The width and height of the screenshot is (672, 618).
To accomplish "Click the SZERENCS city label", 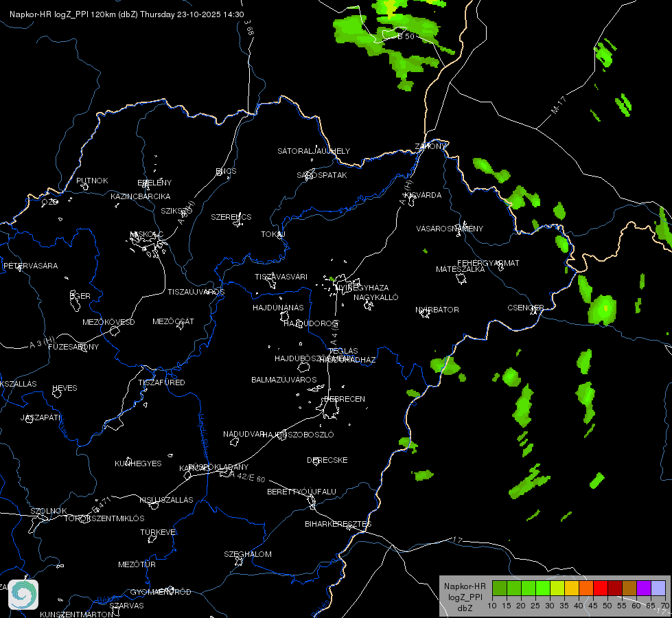I will click(x=231, y=217).
